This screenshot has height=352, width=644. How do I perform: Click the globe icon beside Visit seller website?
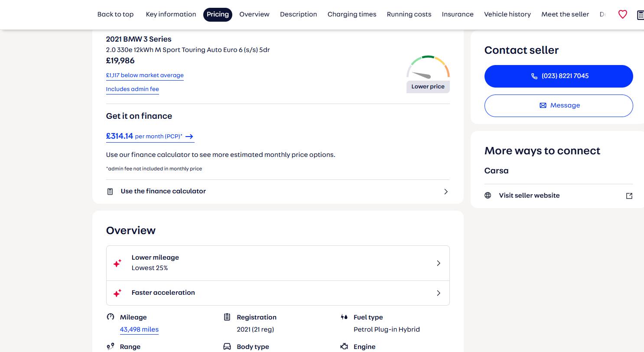point(488,196)
